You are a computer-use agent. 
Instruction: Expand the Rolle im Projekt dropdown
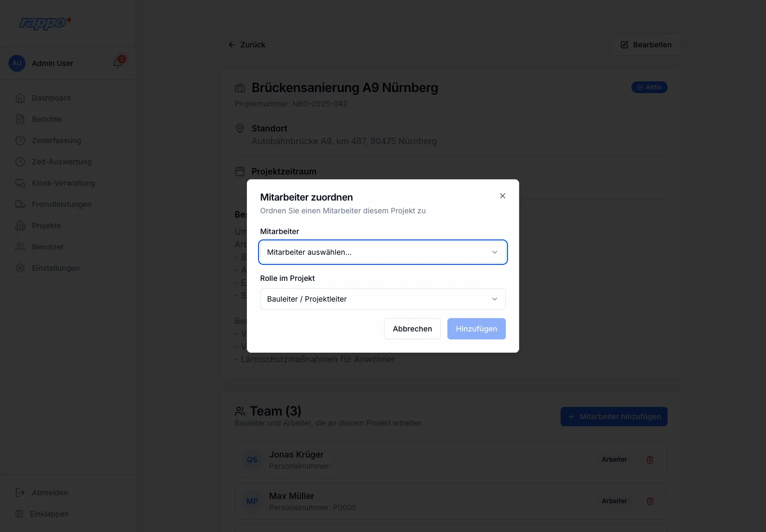(383, 299)
